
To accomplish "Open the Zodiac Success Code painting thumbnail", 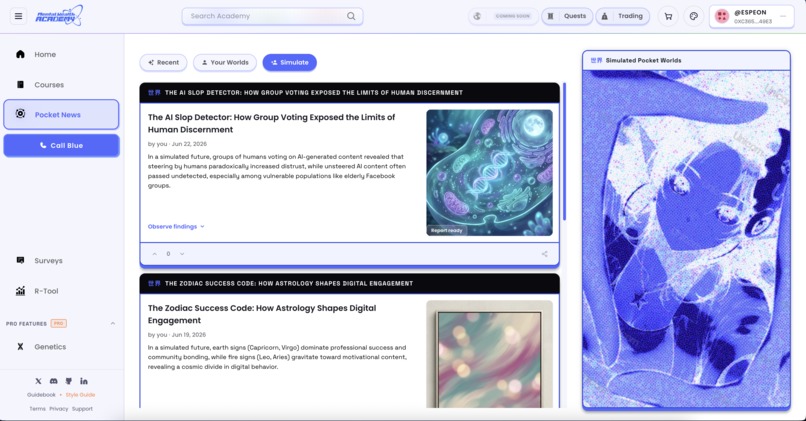I will point(489,354).
